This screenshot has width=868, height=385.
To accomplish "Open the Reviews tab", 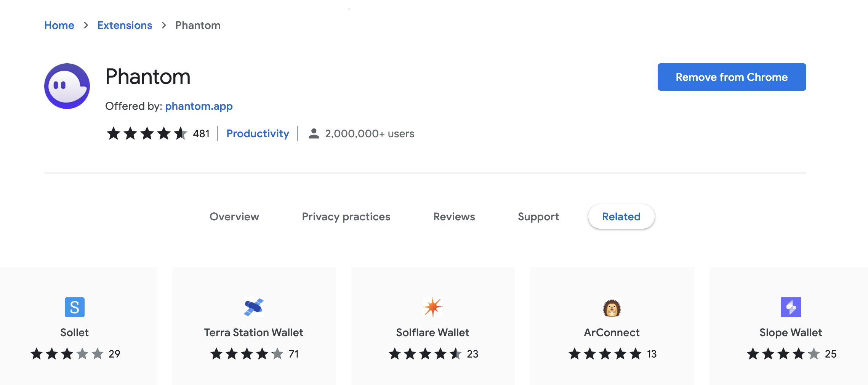I will pyautogui.click(x=454, y=217).
